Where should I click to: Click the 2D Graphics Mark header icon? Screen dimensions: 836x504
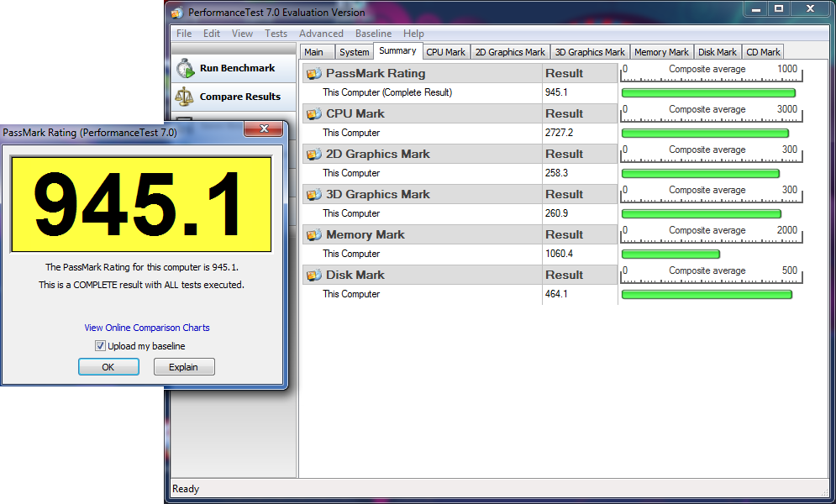point(314,154)
